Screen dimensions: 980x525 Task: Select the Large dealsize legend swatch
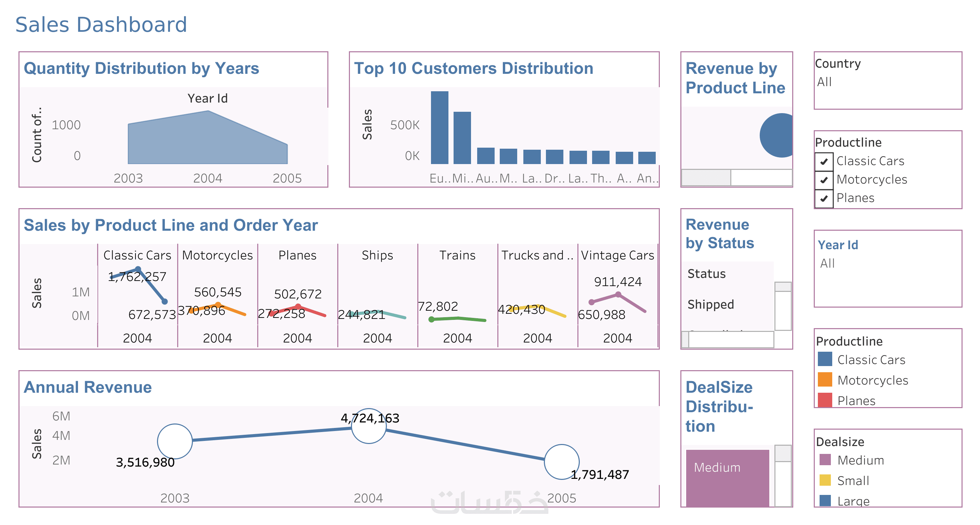click(825, 501)
